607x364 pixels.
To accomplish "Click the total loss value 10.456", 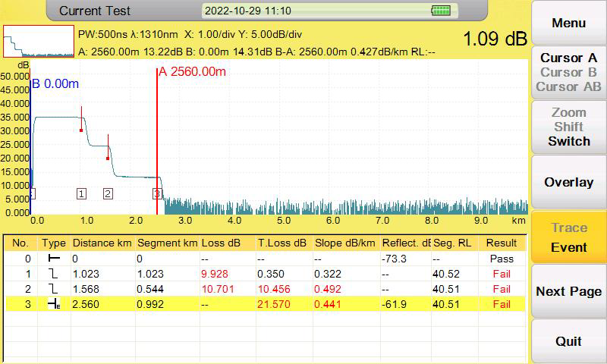I will click(274, 289).
